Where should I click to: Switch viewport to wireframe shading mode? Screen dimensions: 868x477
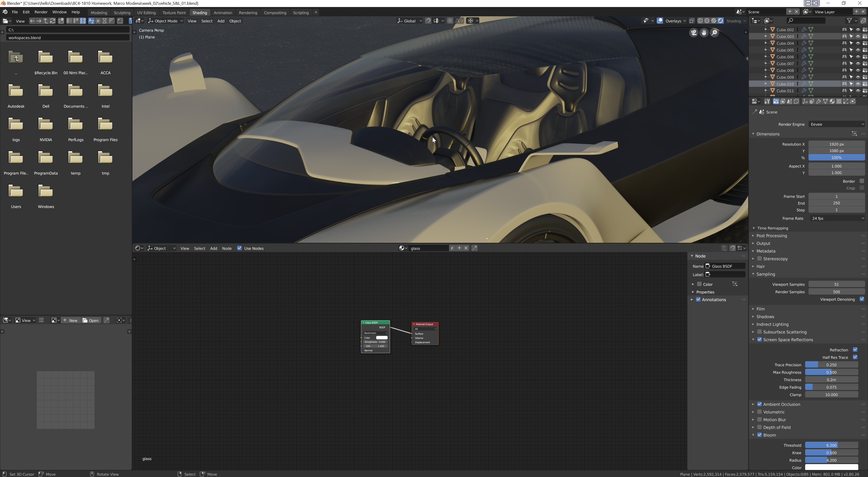tap(700, 21)
